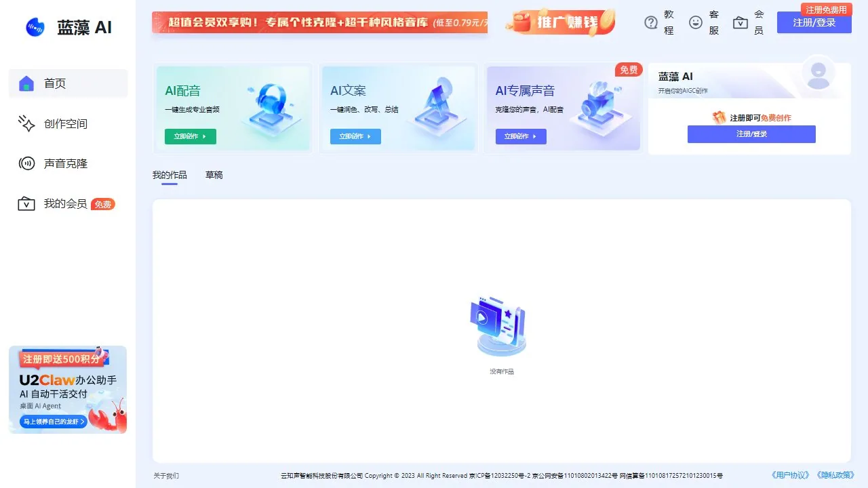Click the 免费 badge beside 我的会员
The height and width of the screenshot is (488, 868).
pos(103,204)
